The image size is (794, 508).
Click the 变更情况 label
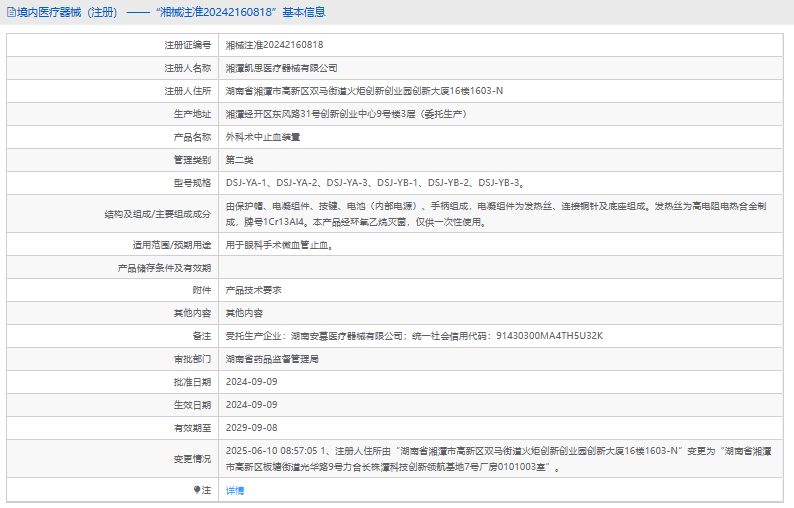coord(192,459)
